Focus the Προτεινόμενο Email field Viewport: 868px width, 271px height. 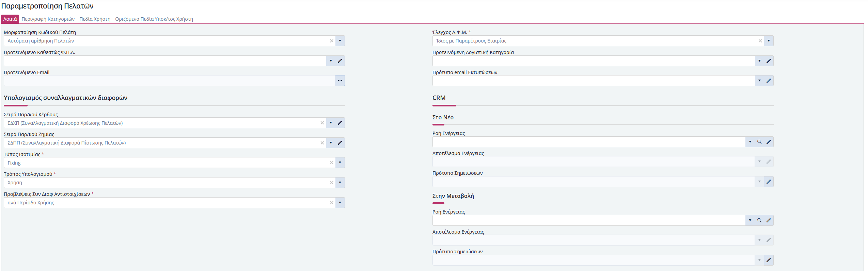pyautogui.click(x=169, y=81)
